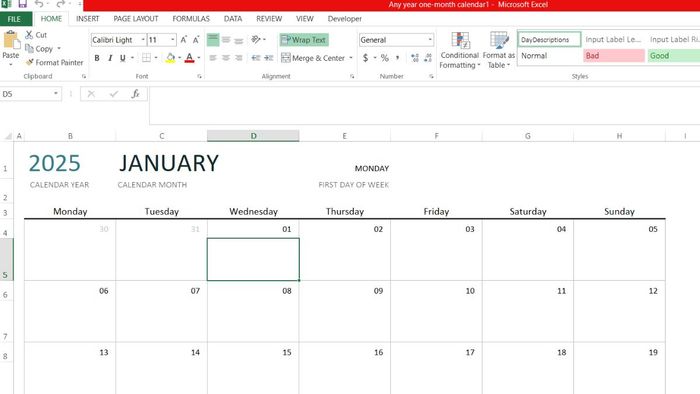The image size is (700, 394).
Task: Click the Percent Style icon
Action: point(384,58)
